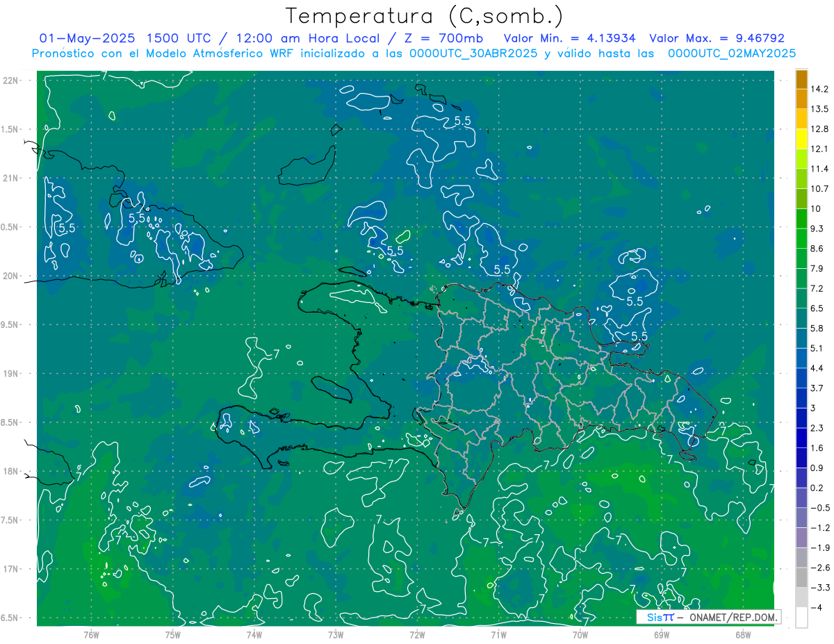Click the 12.8 colorbar value
834x644 pixels.
coord(819,129)
